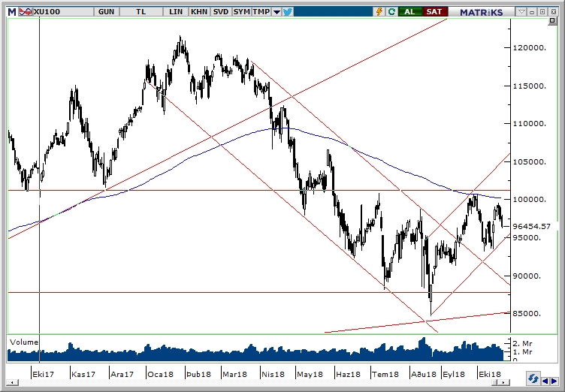
Task: Click the 120000 price axis label
Action: click(x=529, y=47)
